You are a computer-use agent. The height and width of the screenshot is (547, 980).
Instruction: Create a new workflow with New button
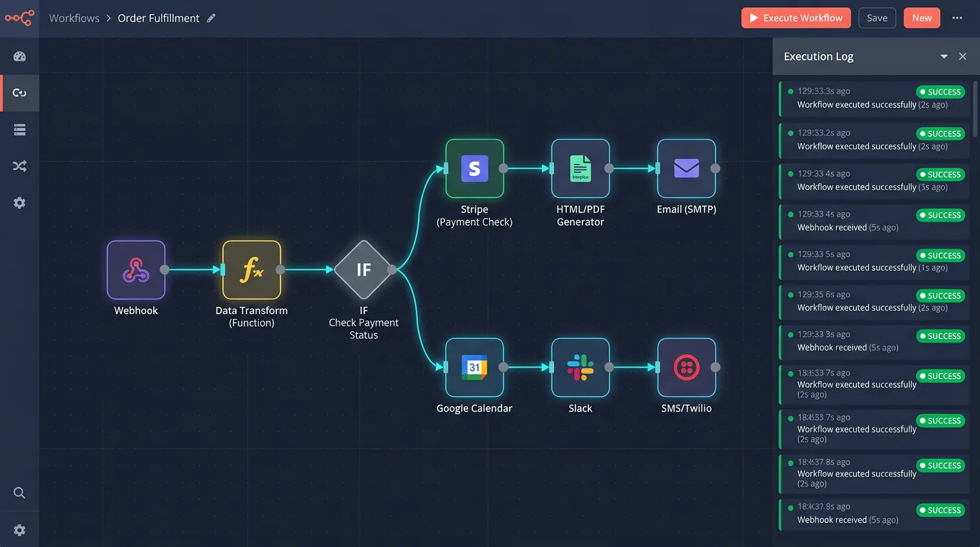pos(922,18)
